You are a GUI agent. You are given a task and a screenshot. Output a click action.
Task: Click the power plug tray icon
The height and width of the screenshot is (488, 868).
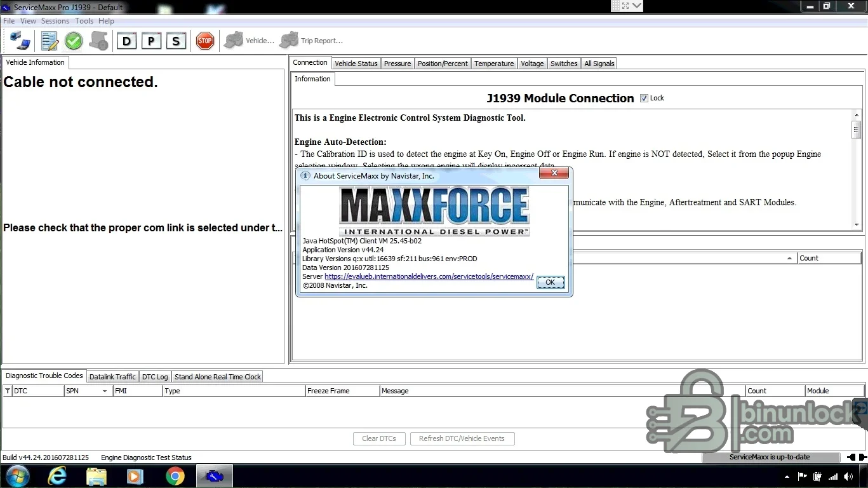click(x=818, y=477)
